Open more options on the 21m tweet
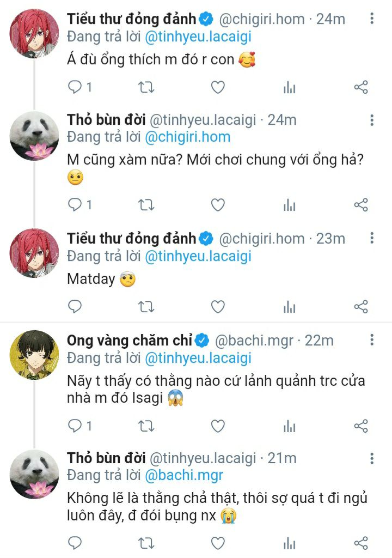The height and width of the screenshot is (558, 392). pos(372,458)
